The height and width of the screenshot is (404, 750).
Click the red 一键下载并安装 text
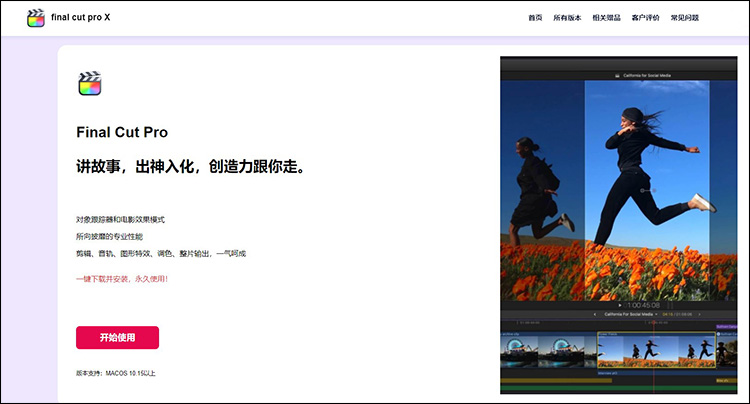(122, 279)
